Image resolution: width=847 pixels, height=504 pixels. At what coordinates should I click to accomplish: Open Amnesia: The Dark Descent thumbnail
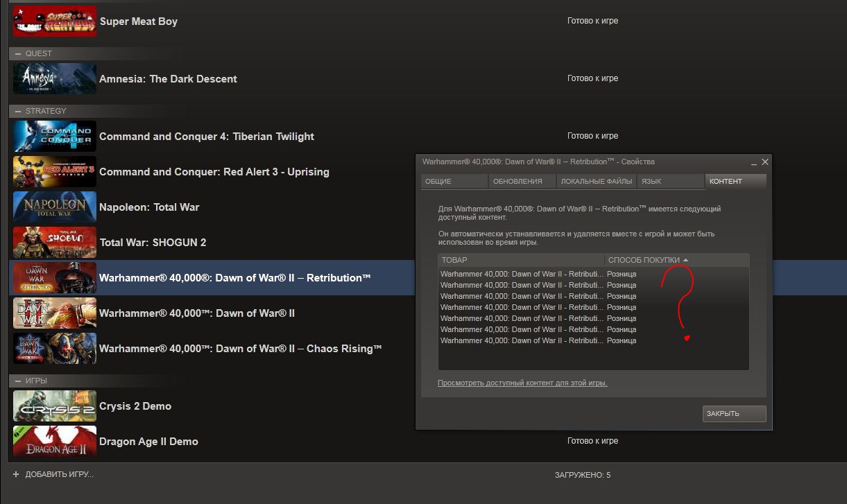(55, 78)
